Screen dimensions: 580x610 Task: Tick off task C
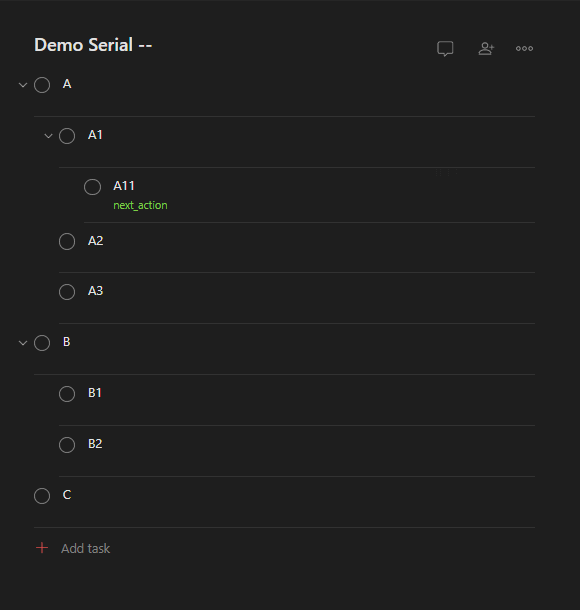(x=42, y=496)
